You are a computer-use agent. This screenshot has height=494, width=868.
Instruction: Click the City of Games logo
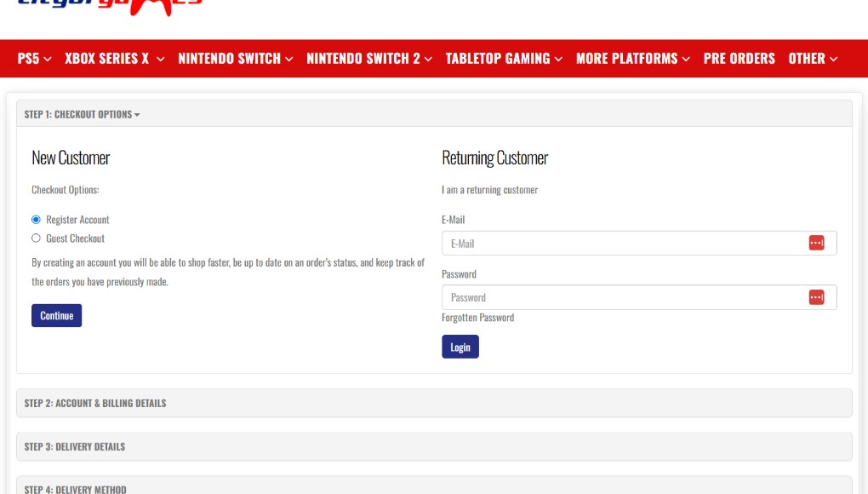tap(110, 7)
